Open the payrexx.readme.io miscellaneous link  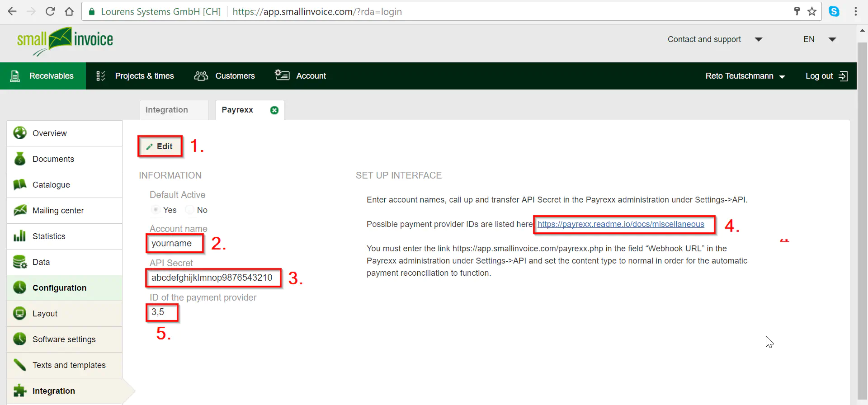(x=620, y=224)
